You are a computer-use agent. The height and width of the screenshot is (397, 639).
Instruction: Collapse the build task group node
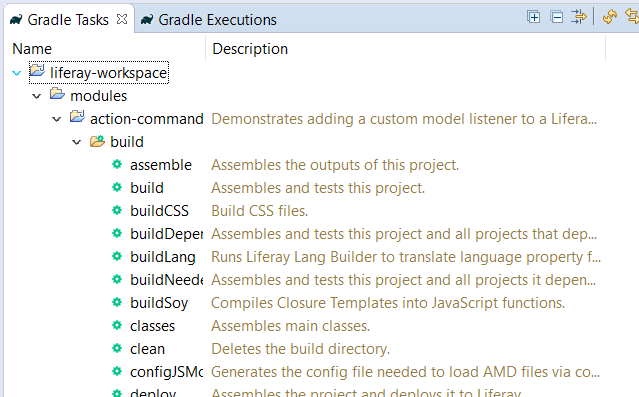click(x=77, y=142)
